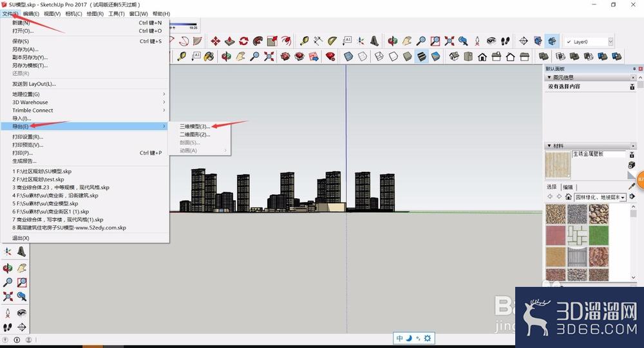Select the Dimension tool
This screenshot has width=644, height=348.
click(318, 41)
